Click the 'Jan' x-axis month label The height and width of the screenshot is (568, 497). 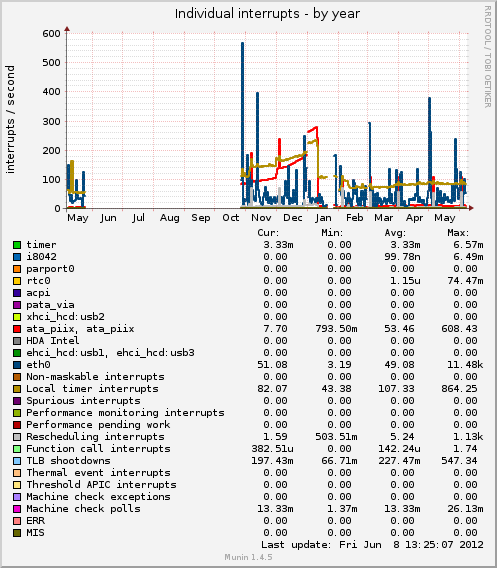(x=323, y=218)
